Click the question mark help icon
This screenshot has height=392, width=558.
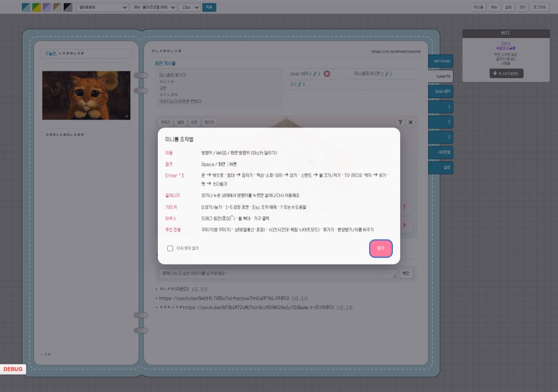[400, 122]
